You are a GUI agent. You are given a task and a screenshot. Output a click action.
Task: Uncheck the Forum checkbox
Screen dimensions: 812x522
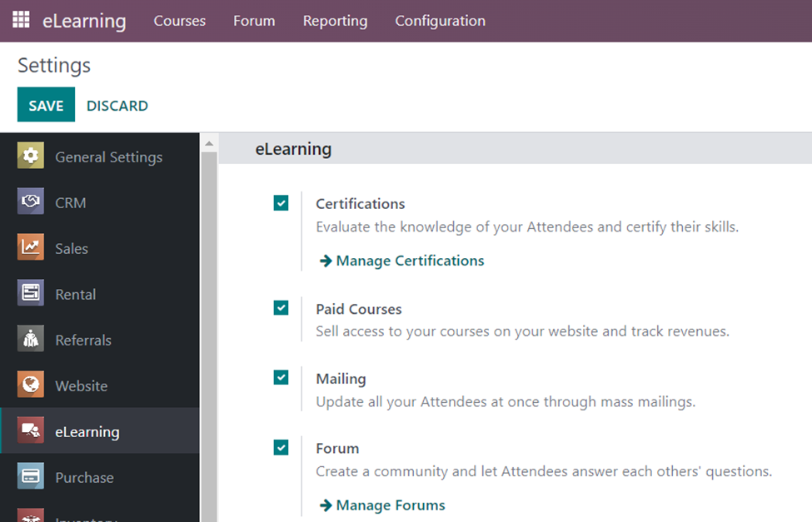pyautogui.click(x=281, y=448)
